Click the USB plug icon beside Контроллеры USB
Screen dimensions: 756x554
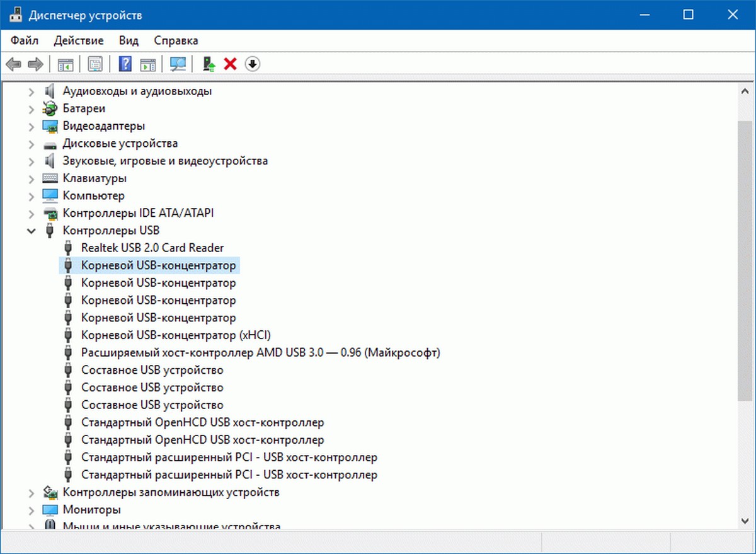coord(50,231)
